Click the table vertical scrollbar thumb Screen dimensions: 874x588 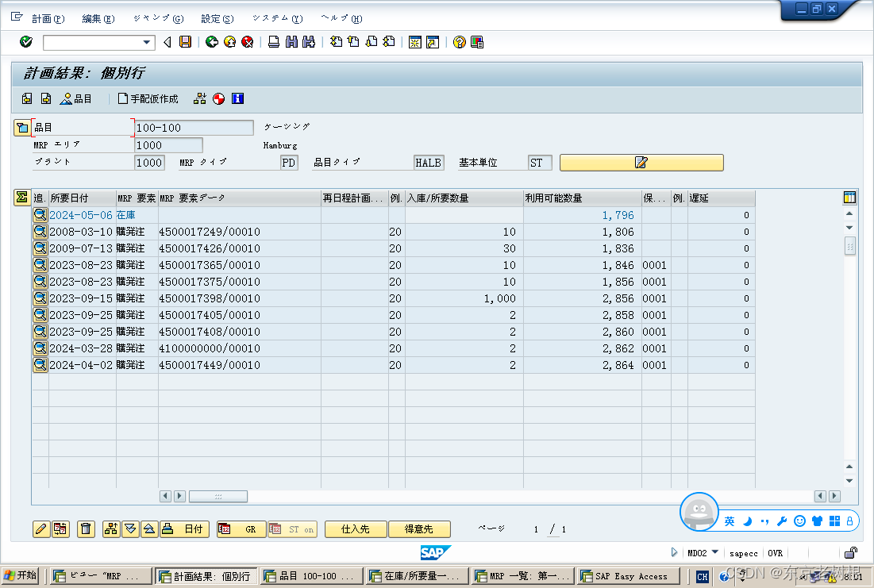point(849,246)
